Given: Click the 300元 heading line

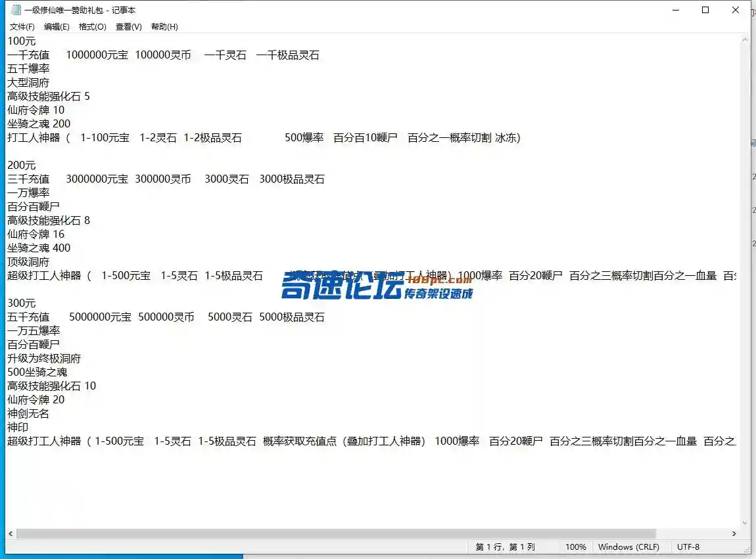Looking at the screenshot, I should click(x=21, y=303).
